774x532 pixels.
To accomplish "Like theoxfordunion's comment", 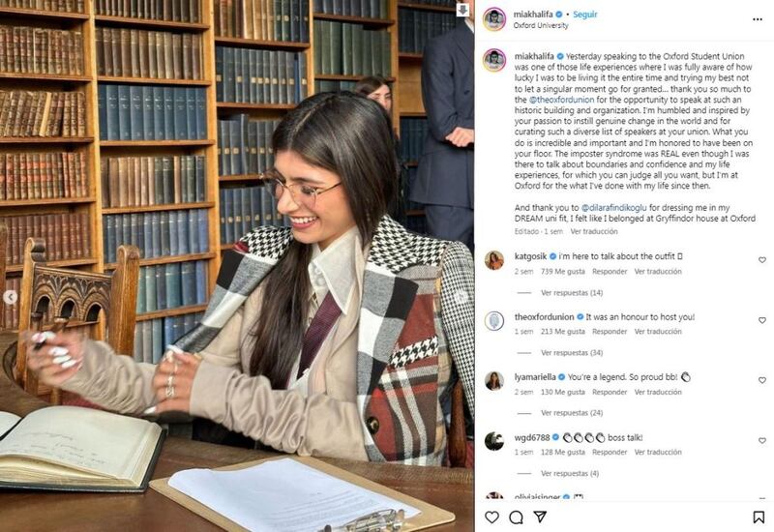I will (x=762, y=320).
